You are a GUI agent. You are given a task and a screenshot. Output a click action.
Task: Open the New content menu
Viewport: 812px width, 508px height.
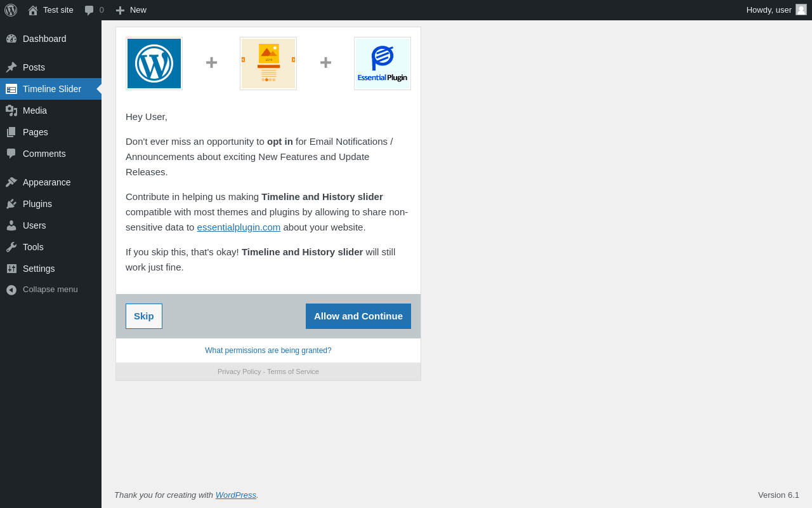(131, 10)
